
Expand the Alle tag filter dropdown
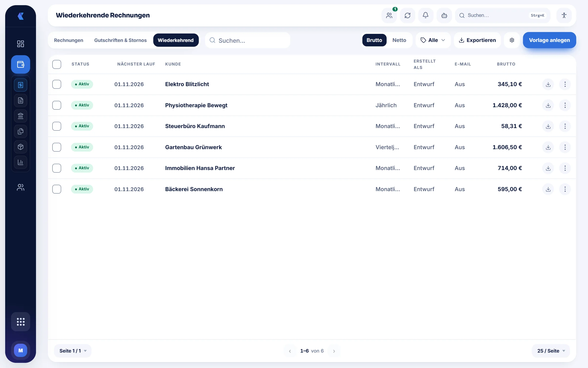(x=433, y=40)
